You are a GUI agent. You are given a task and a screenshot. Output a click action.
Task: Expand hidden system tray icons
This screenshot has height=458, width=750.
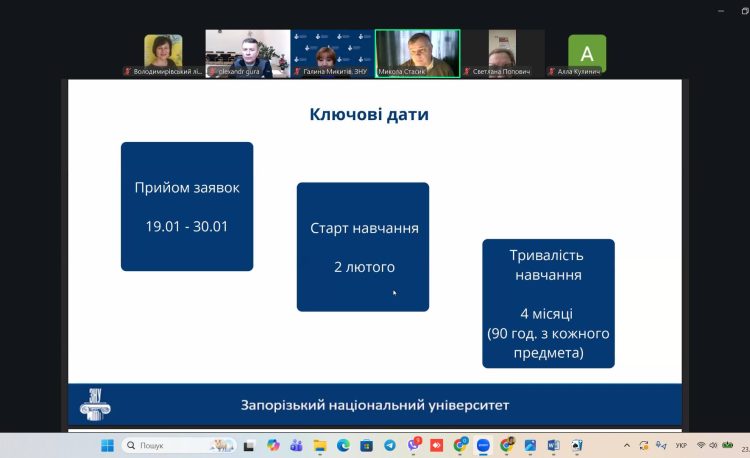(627, 445)
